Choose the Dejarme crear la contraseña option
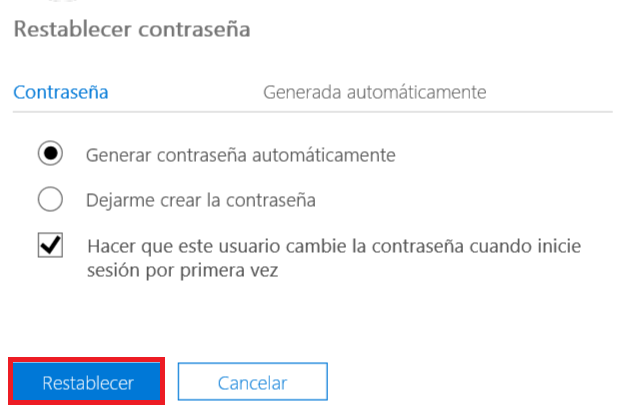The image size is (618, 415). (50, 200)
